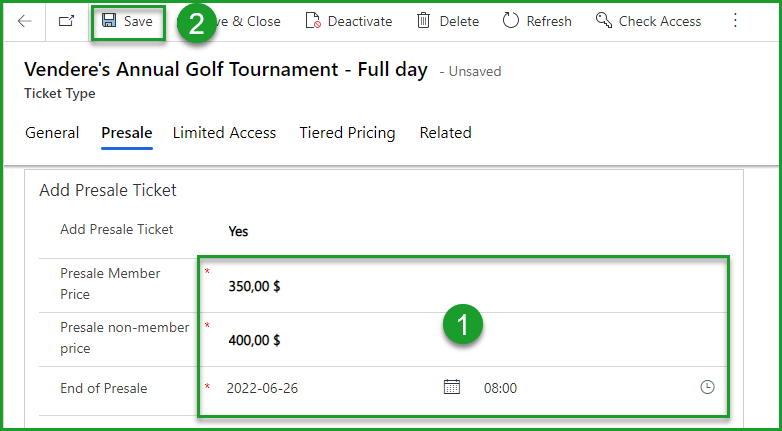Open the time picker clock icon

point(707,387)
